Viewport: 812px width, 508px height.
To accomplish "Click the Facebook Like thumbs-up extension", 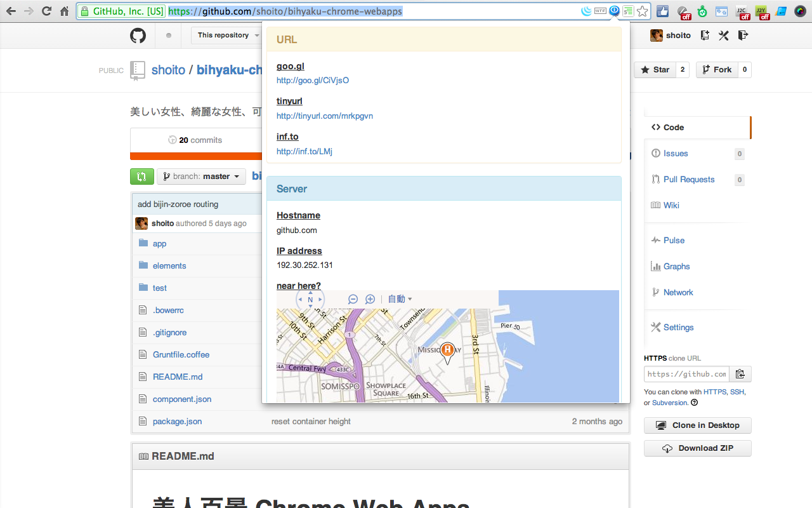I will pos(663,11).
